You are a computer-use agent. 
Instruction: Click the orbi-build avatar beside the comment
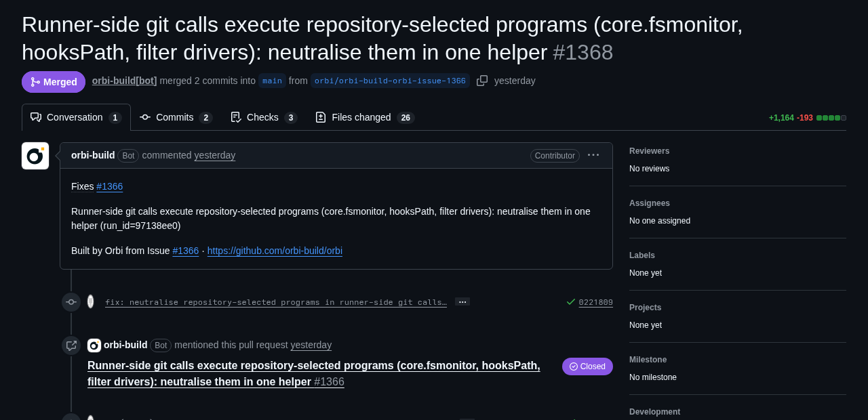coord(35,156)
